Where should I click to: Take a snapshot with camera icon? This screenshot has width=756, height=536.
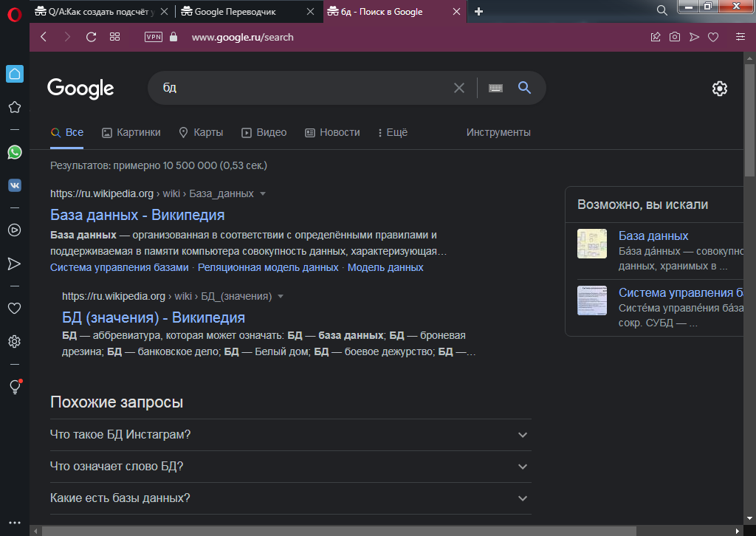pyautogui.click(x=675, y=37)
